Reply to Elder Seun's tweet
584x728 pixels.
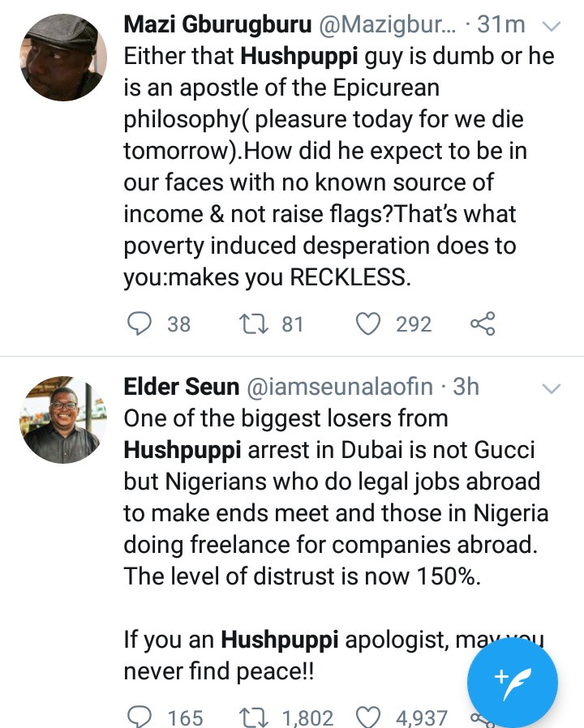(x=140, y=717)
